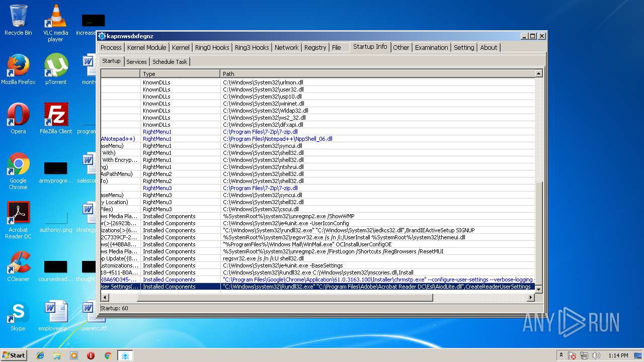This screenshot has height=362, width=644.
Task: Show hidden tray icons arrow
Action: (x=561, y=355)
